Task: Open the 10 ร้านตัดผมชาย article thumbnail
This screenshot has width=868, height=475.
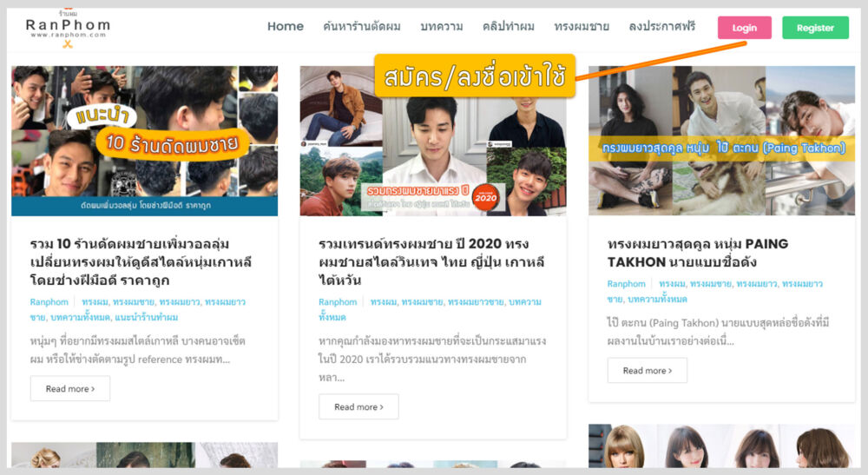Action: [144, 141]
